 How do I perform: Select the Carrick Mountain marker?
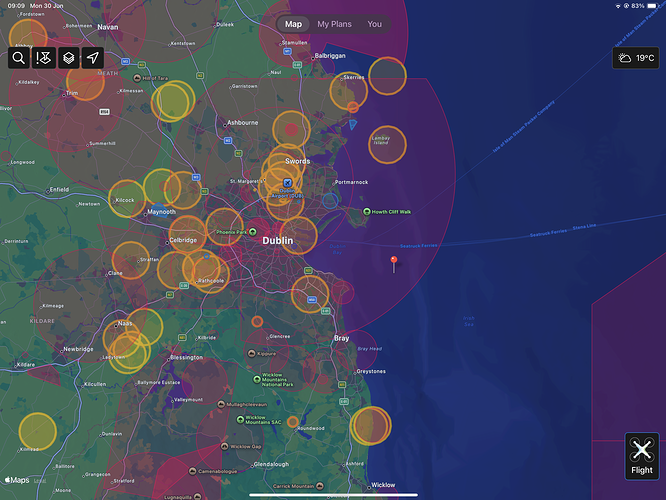click(320, 486)
